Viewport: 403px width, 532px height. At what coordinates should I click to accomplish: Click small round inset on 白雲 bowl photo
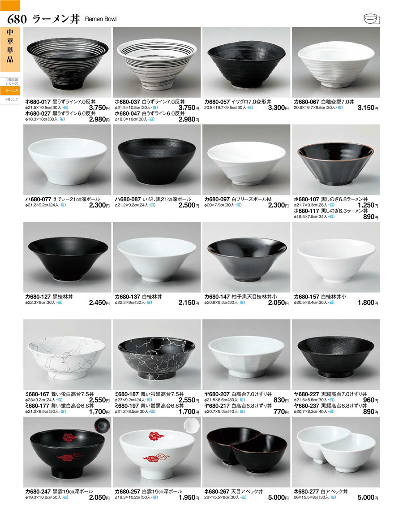click(192, 425)
